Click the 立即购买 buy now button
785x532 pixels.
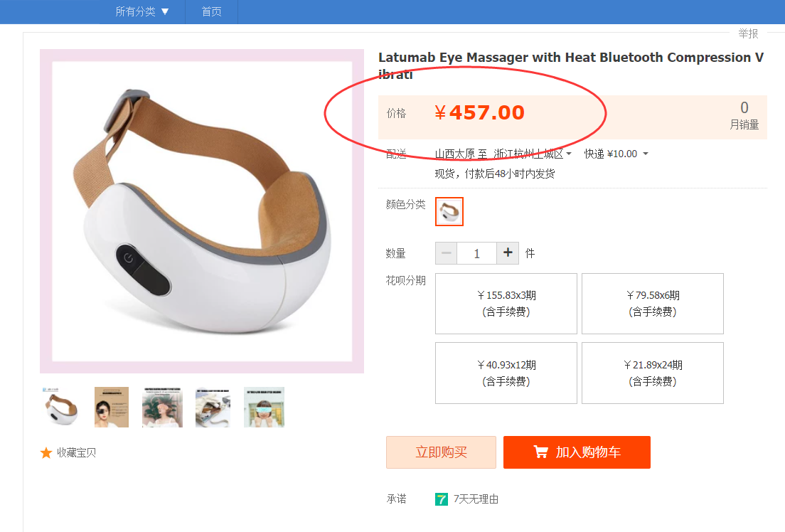(441, 452)
